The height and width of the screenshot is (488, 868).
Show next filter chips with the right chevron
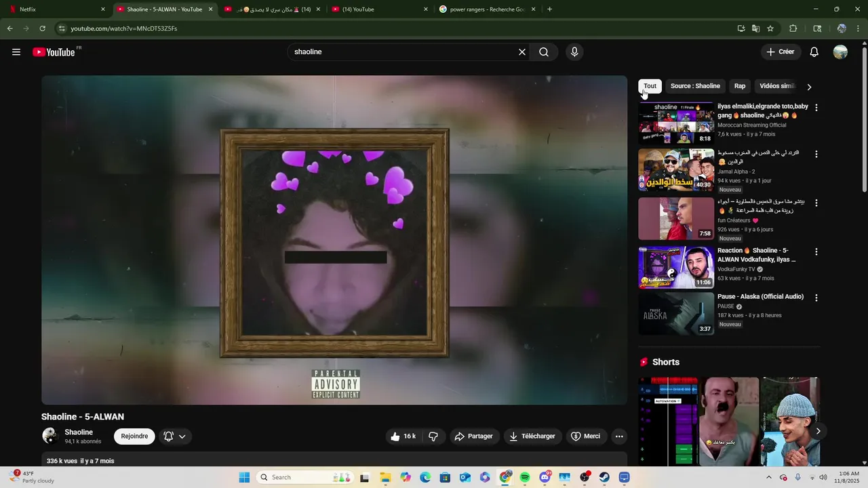point(809,87)
